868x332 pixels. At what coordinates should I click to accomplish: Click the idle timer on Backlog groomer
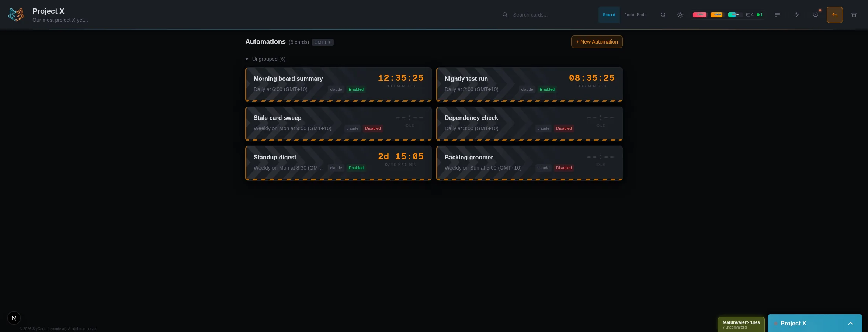[x=600, y=157]
